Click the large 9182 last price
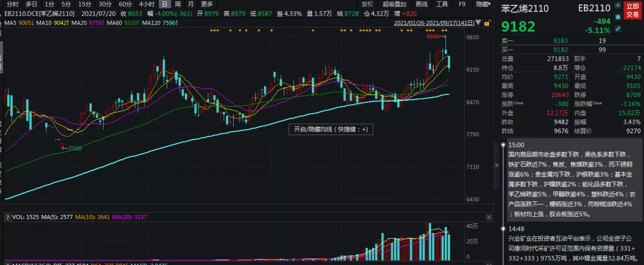Screen dimensions: 644x265 point(518,27)
